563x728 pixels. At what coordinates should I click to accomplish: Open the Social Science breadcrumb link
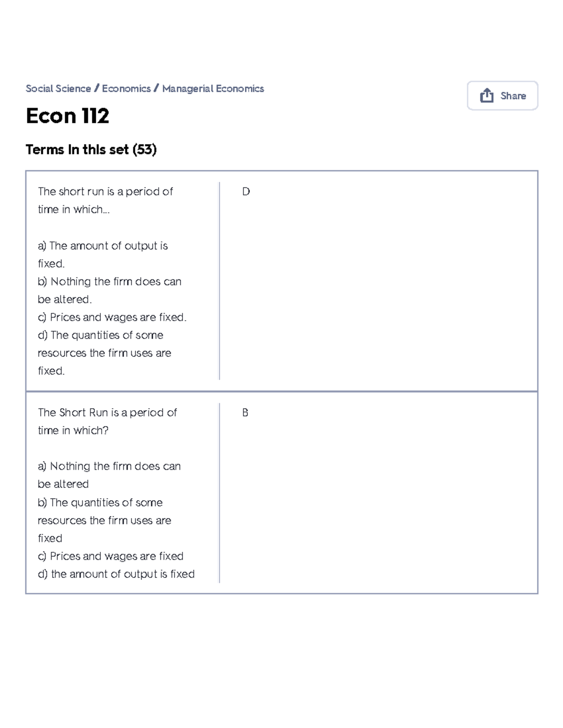(57, 89)
